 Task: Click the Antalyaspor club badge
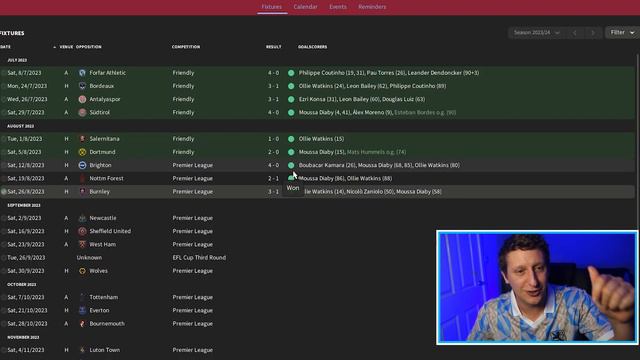(x=82, y=99)
